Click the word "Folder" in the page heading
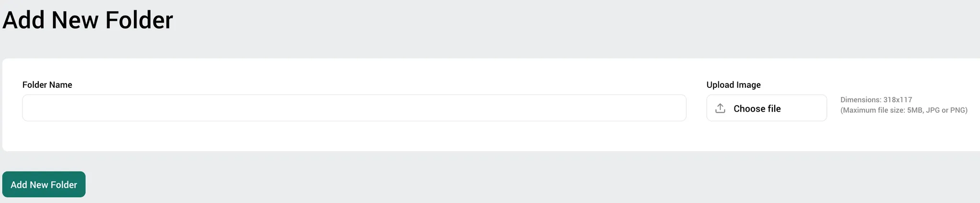This screenshot has width=980, height=203. coord(139,20)
